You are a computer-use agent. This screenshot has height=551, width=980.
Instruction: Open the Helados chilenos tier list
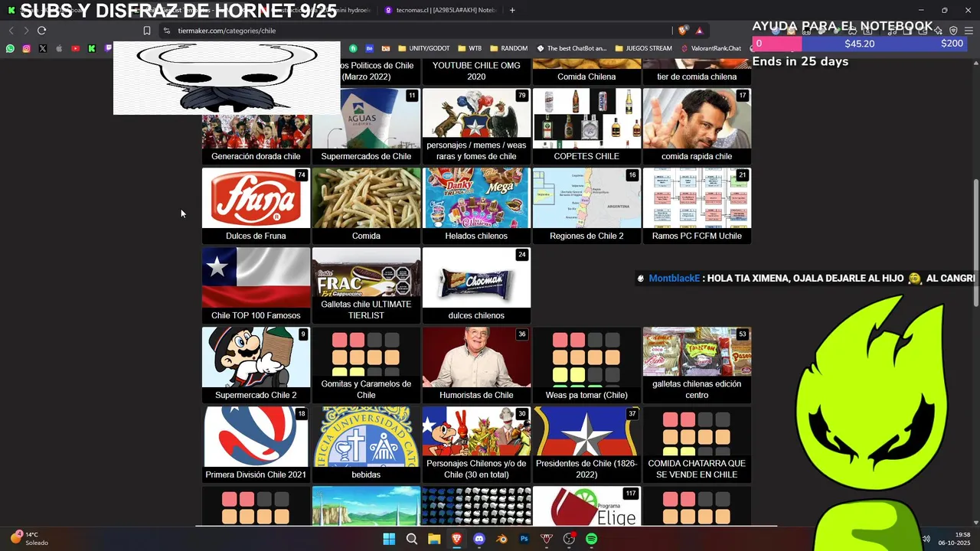[476, 205]
